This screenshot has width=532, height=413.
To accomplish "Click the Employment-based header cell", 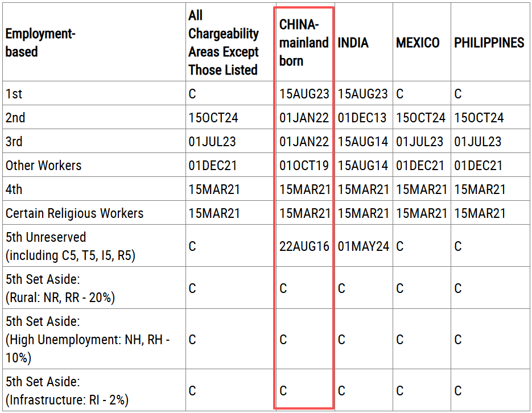I will (x=40, y=43).
